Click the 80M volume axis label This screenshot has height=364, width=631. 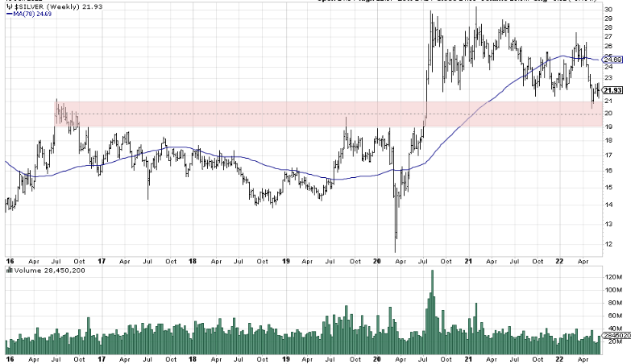click(612, 303)
